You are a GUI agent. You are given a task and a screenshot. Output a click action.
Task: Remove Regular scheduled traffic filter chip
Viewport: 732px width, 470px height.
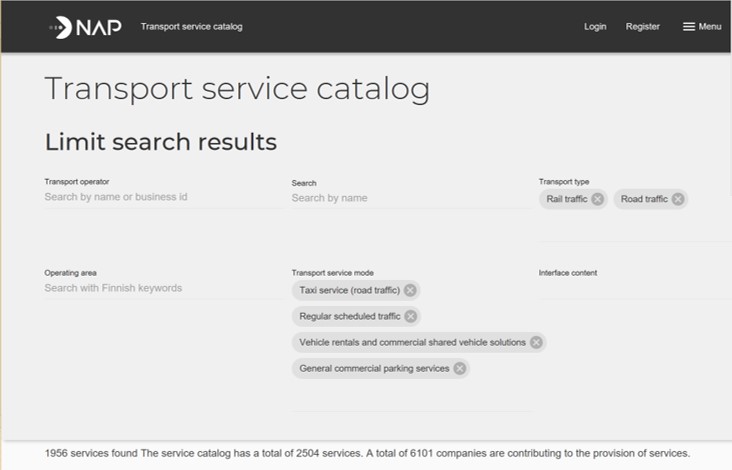[410, 316]
